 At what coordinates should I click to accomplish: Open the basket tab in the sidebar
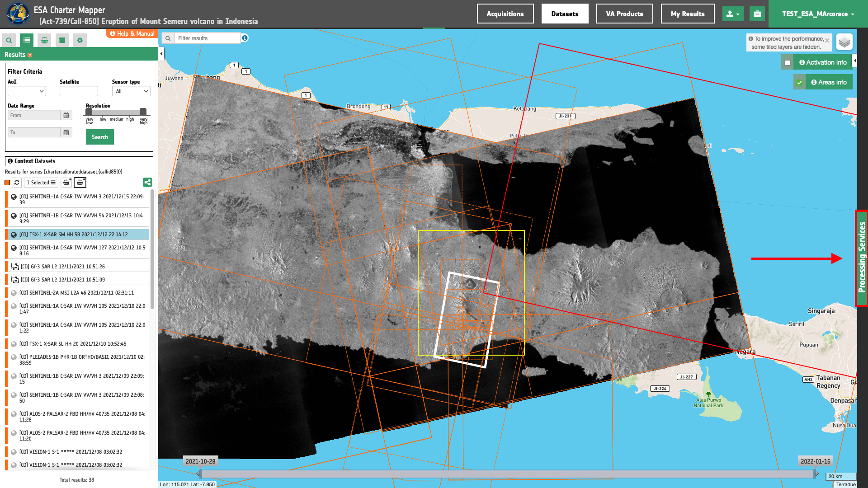[x=44, y=40]
